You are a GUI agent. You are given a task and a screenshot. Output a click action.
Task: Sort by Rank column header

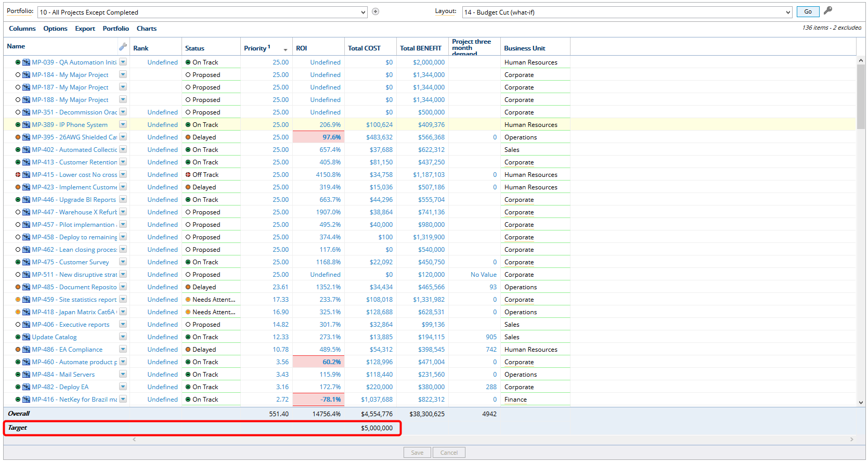click(x=140, y=48)
